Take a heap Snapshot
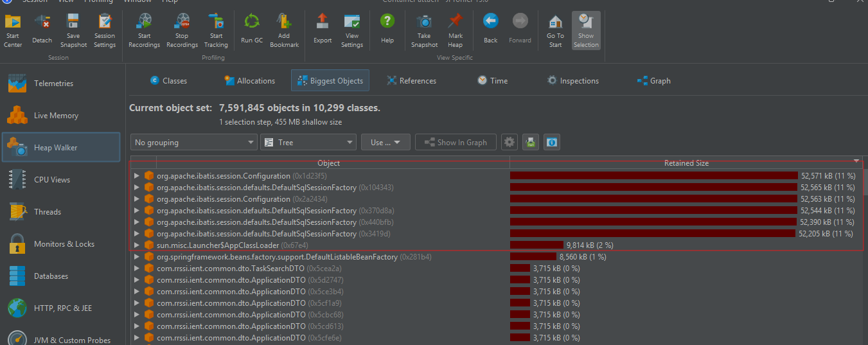Image resolution: width=868 pixels, height=345 pixels. click(424, 31)
